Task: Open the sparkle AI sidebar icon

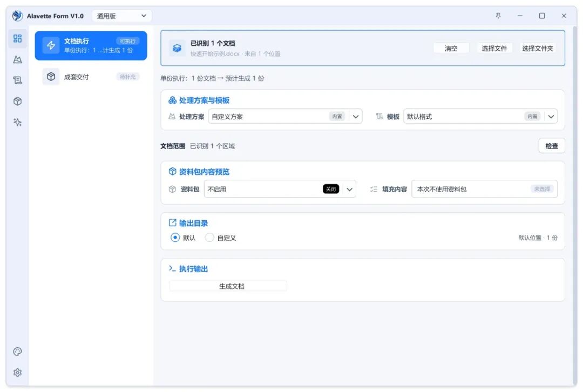Action: point(17,123)
